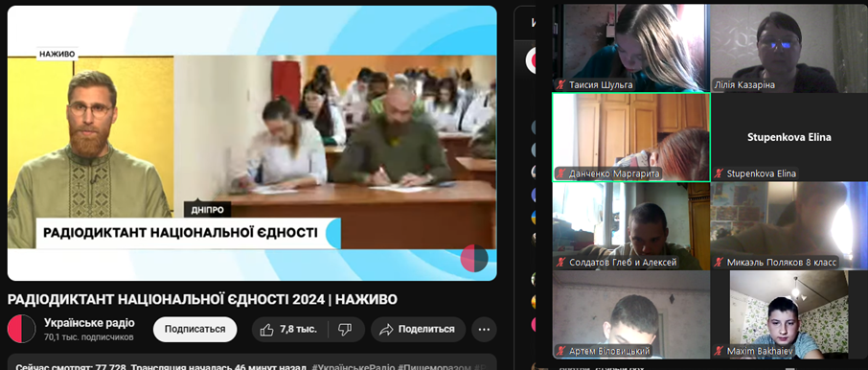Select Данченко Маргарита's video tile
This screenshot has width=868, height=370.
(x=631, y=137)
